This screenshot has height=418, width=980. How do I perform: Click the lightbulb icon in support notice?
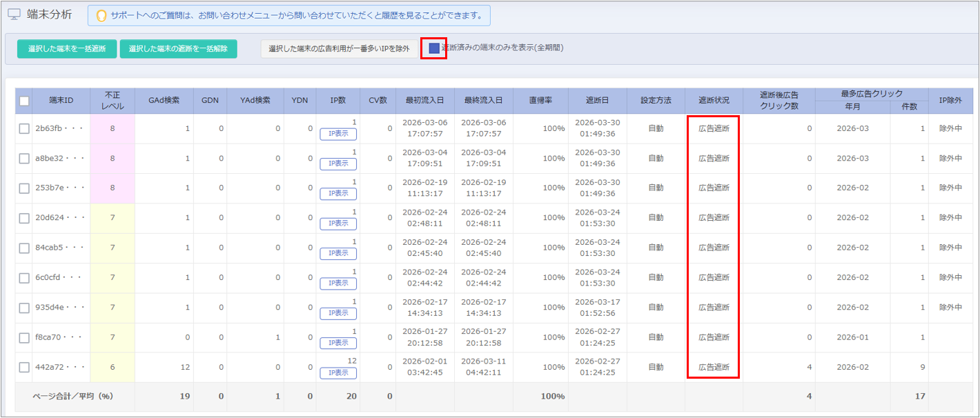(x=101, y=15)
